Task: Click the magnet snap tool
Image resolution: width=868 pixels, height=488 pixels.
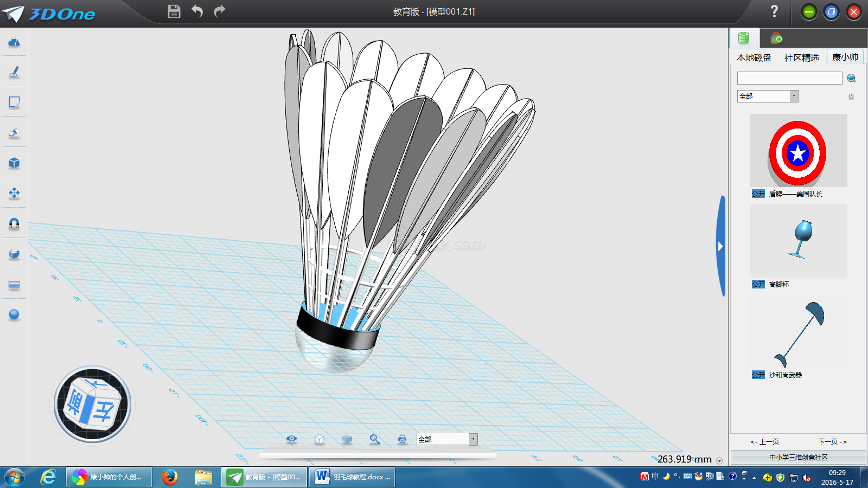Action: [x=14, y=223]
